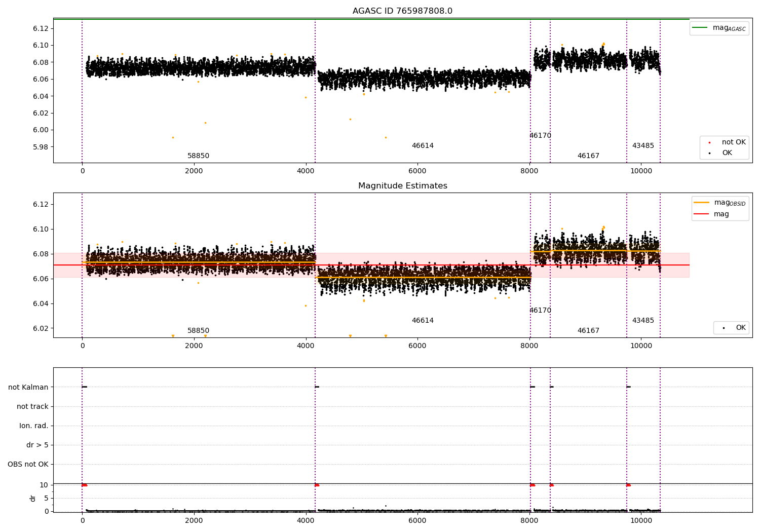Click OBSID label 46167 in the top plot
This screenshot has height=532, width=760.
click(588, 156)
